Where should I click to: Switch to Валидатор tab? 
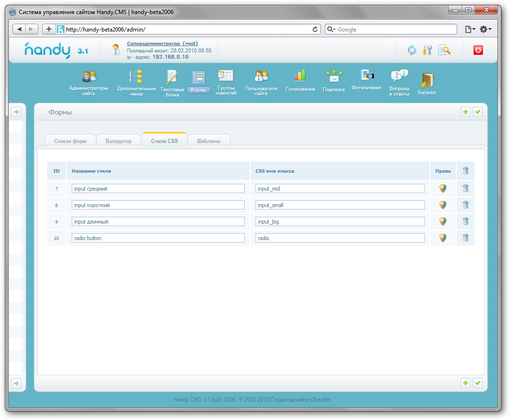[x=118, y=141]
